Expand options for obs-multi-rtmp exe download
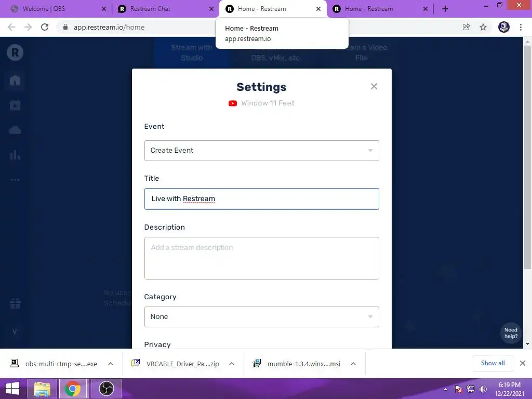The image size is (532, 399). coord(111,364)
